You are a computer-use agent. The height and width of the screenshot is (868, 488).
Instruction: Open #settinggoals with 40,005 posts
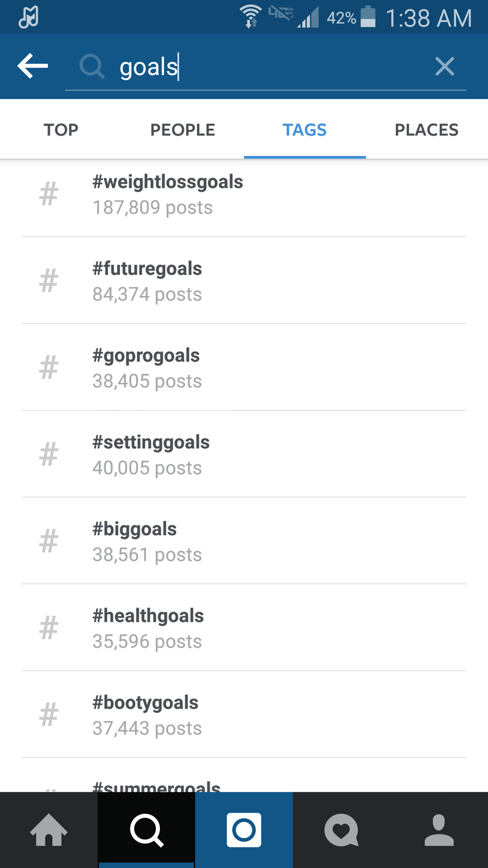coord(151,454)
